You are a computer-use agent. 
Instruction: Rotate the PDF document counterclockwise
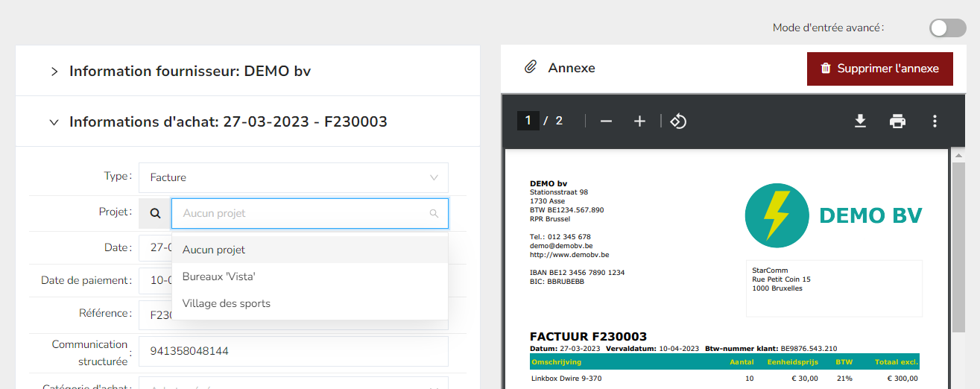[678, 121]
